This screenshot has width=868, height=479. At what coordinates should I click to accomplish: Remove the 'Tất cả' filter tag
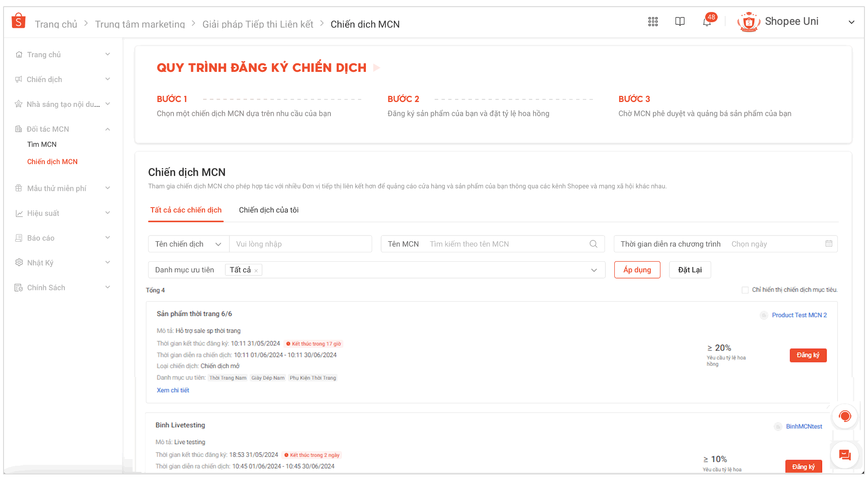(256, 270)
